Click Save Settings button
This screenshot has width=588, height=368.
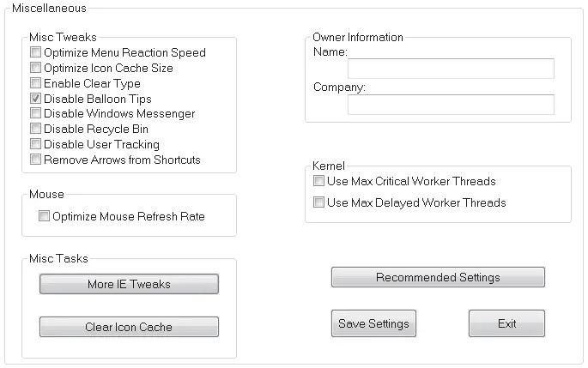tap(373, 323)
